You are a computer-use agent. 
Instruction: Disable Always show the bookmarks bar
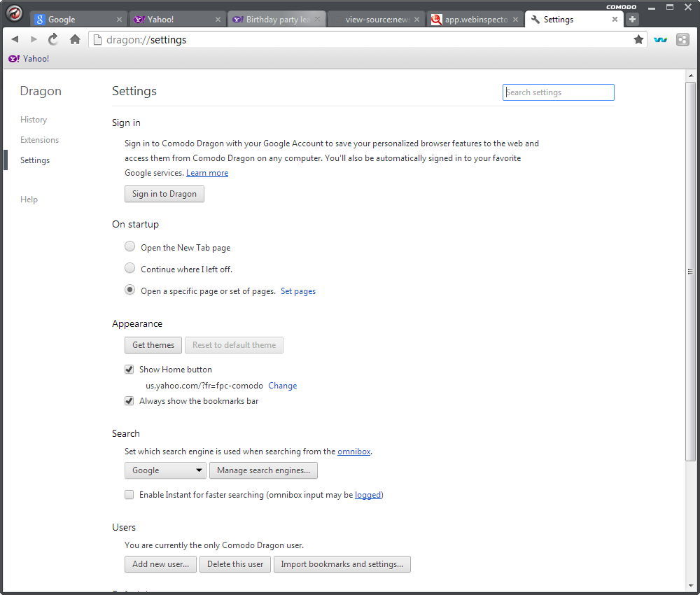click(x=129, y=400)
